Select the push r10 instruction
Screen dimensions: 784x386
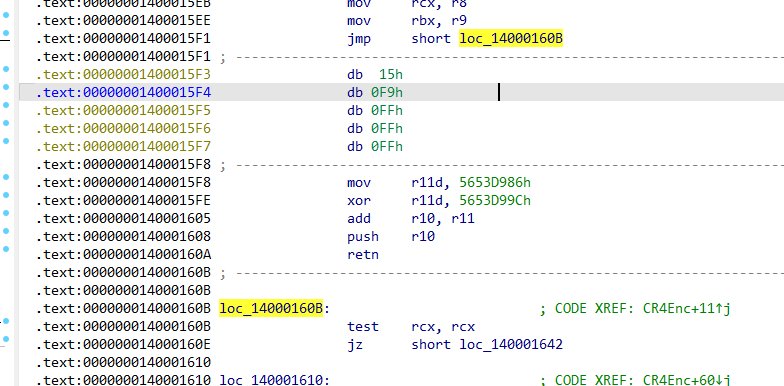point(391,236)
